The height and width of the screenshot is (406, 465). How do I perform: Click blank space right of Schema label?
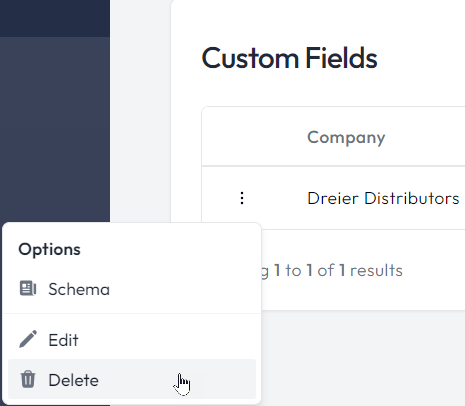pyautogui.click(x=182, y=289)
